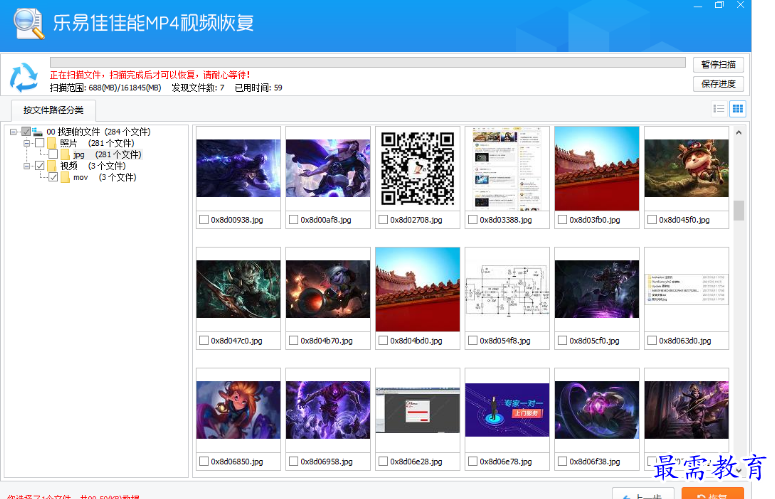Collapse the root 找到的文件 tree node
This screenshot has width=775, height=499.
(13, 132)
